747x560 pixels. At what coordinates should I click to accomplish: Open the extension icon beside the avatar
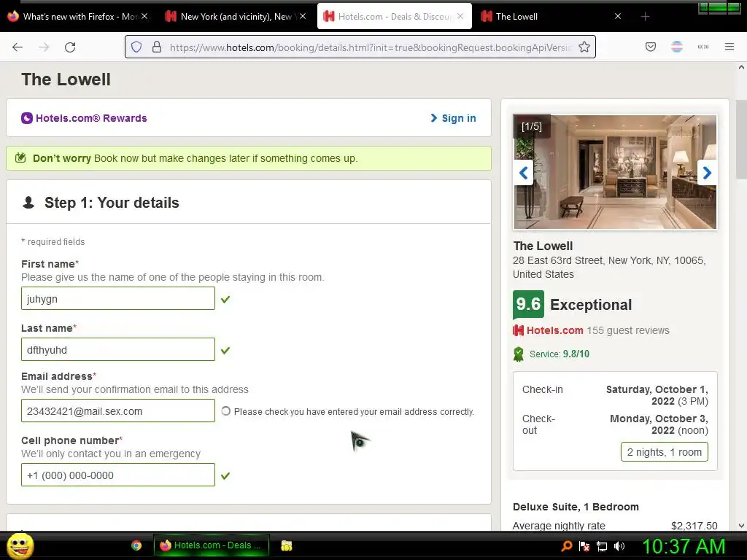pos(703,47)
